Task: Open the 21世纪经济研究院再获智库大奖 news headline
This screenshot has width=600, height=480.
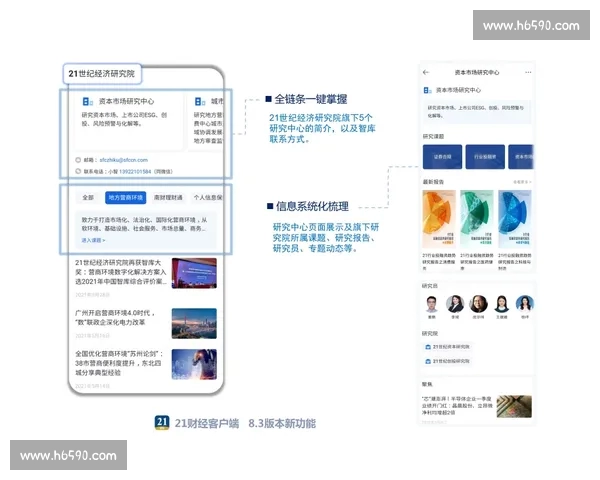Action: click(x=121, y=272)
